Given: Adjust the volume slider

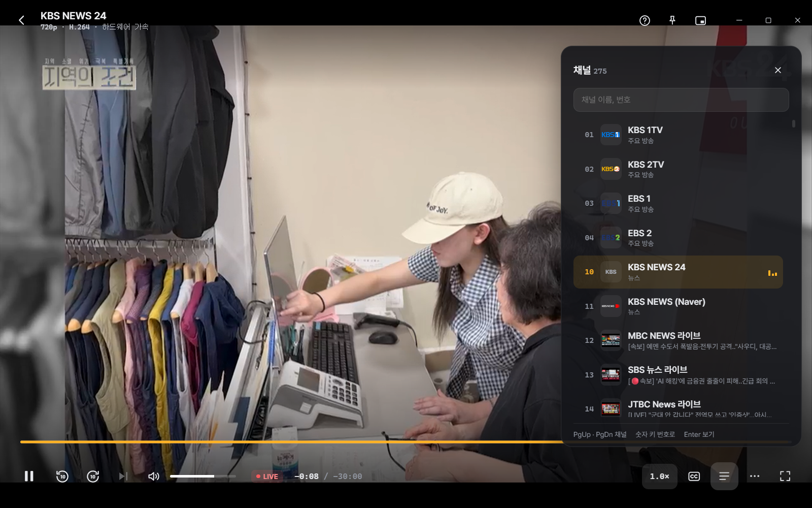Looking at the screenshot, I should click(x=203, y=476).
